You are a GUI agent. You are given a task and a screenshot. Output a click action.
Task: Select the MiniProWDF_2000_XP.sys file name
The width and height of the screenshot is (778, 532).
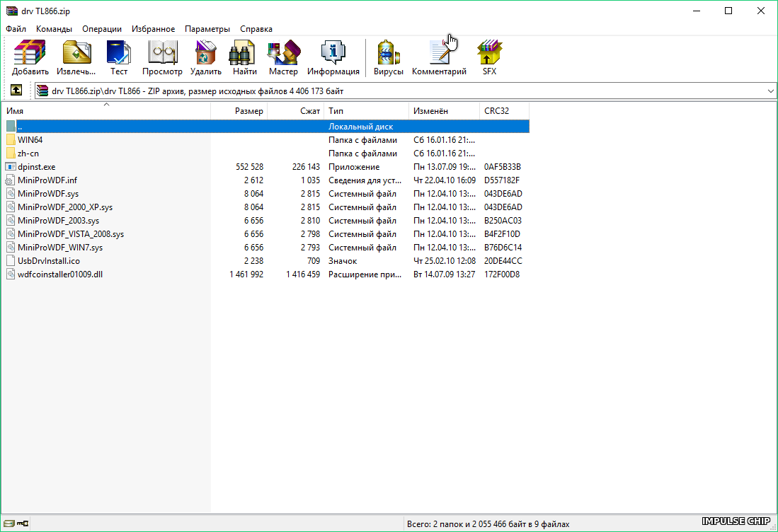[65, 207]
